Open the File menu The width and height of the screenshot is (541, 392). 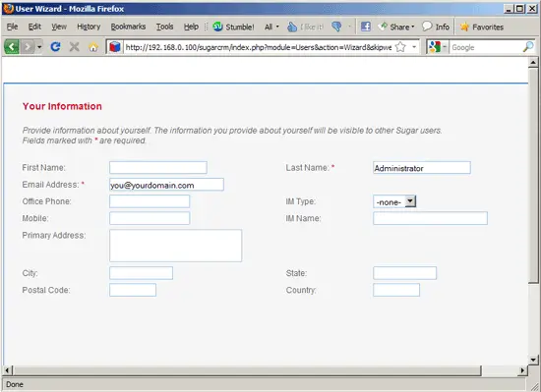pyautogui.click(x=12, y=27)
